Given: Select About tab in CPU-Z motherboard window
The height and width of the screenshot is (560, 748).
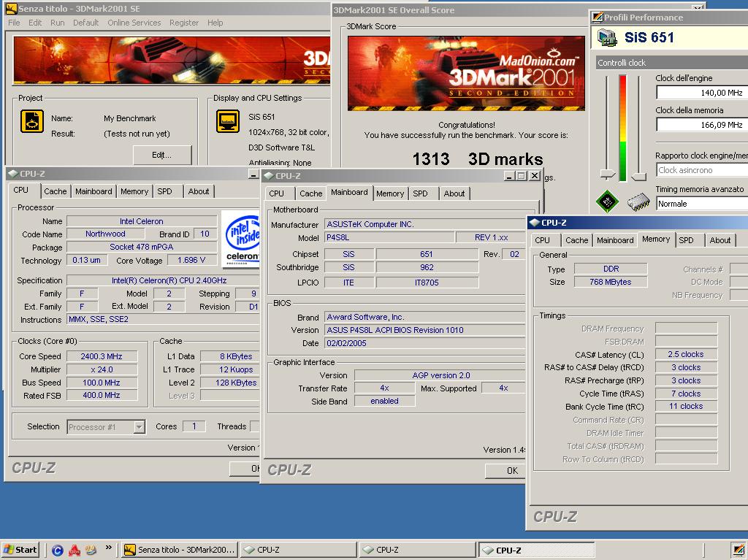Looking at the screenshot, I should pyautogui.click(x=454, y=193).
